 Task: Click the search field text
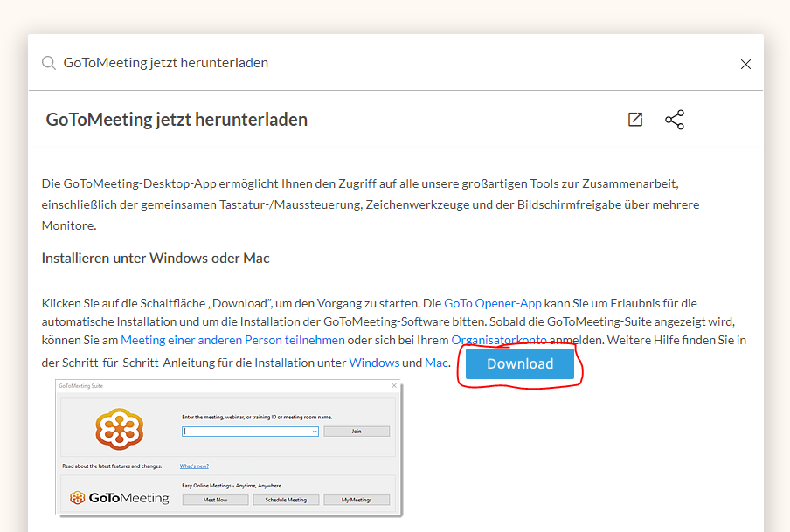[x=166, y=63]
